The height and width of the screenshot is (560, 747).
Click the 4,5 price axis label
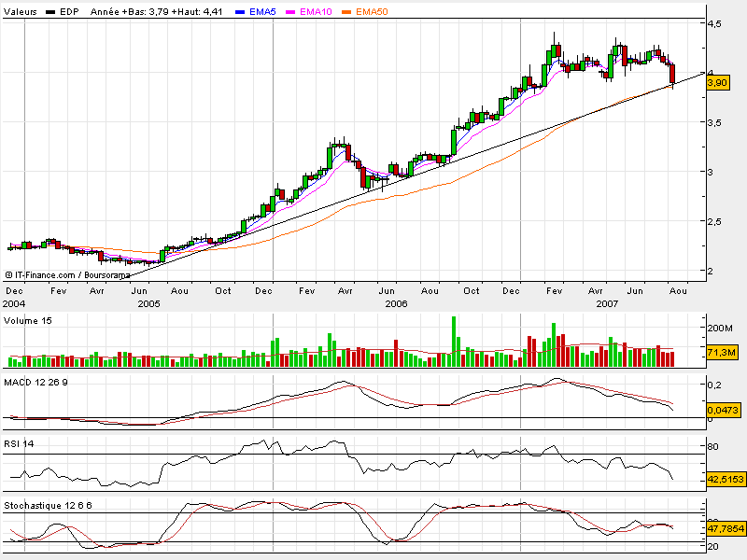point(714,23)
